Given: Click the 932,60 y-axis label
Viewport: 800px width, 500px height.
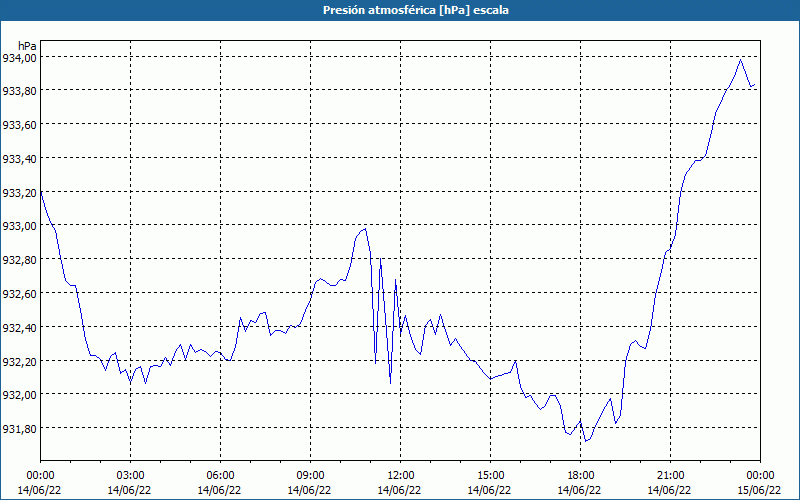Looking at the screenshot, I should click(19, 294).
